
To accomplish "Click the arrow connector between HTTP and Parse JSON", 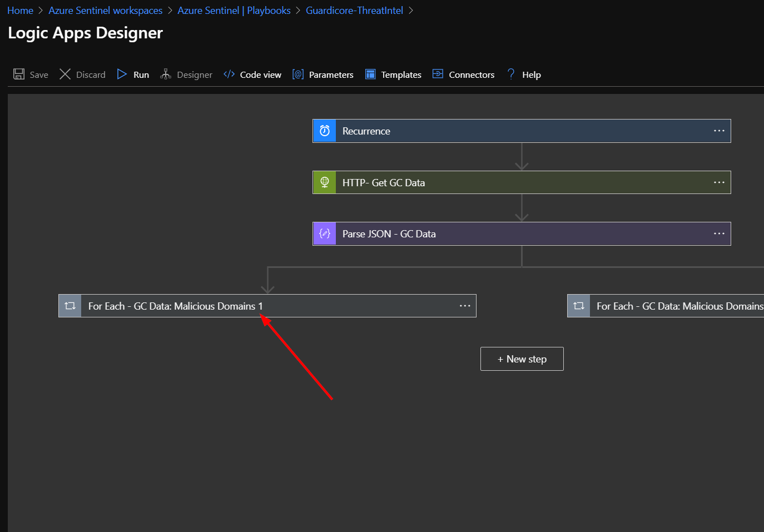I will tap(522, 207).
